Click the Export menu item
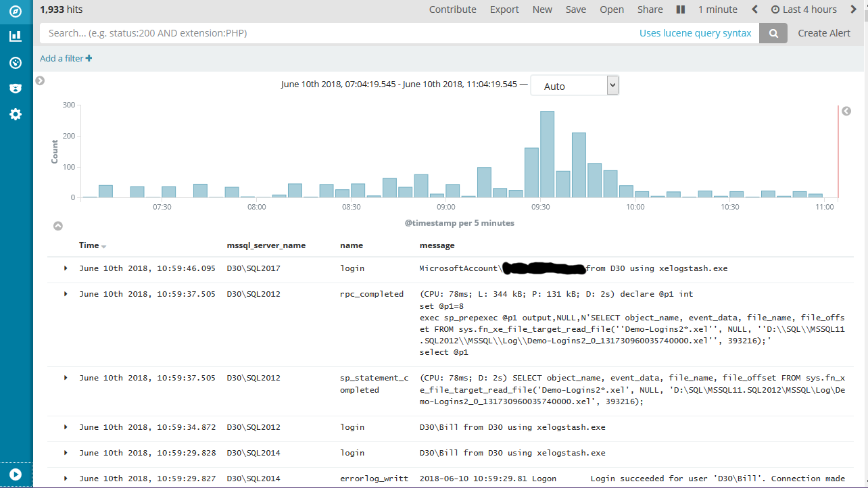 pyautogui.click(x=504, y=9)
